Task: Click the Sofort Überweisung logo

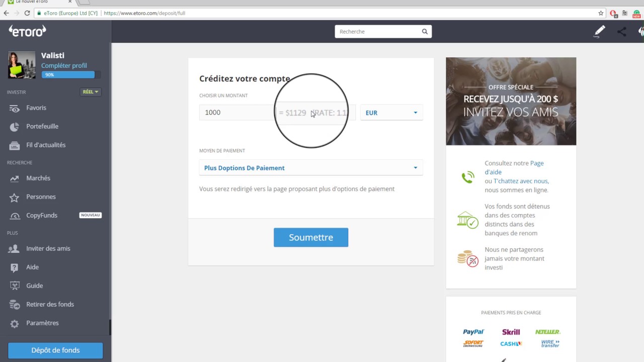Action: tap(473, 344)
